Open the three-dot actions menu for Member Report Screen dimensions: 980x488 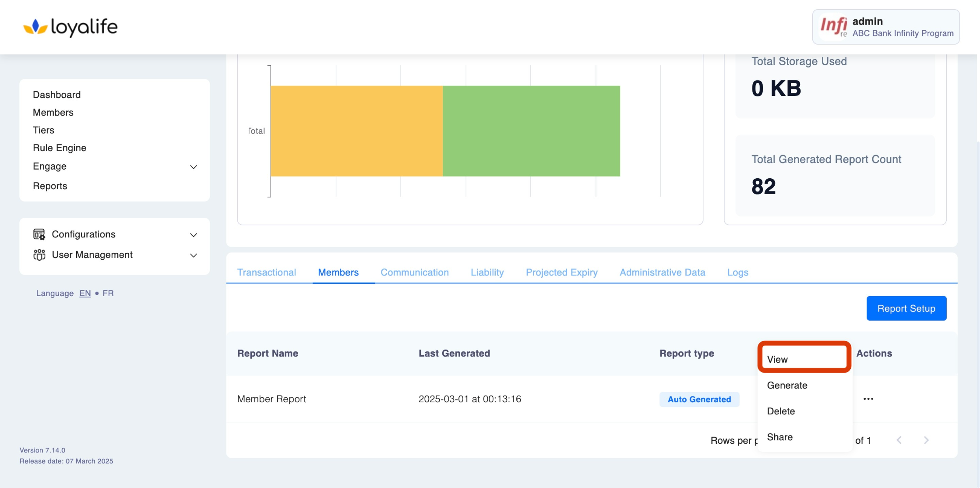868,399
